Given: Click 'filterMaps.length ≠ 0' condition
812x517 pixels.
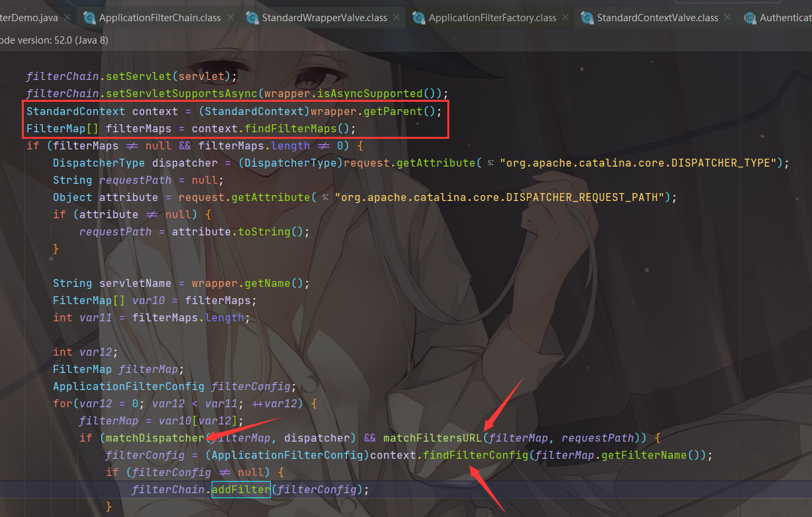Looking at the screenshot, I should (x=270, y=145).
